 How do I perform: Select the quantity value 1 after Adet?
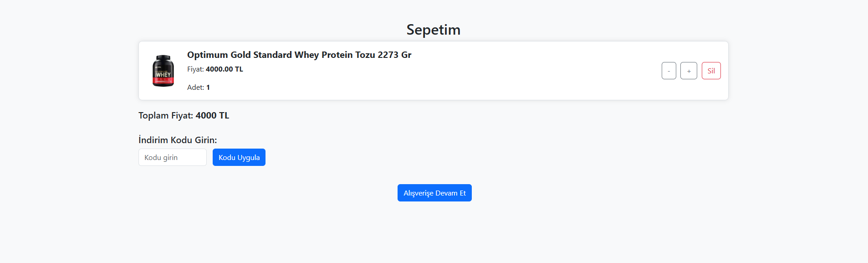208,88
